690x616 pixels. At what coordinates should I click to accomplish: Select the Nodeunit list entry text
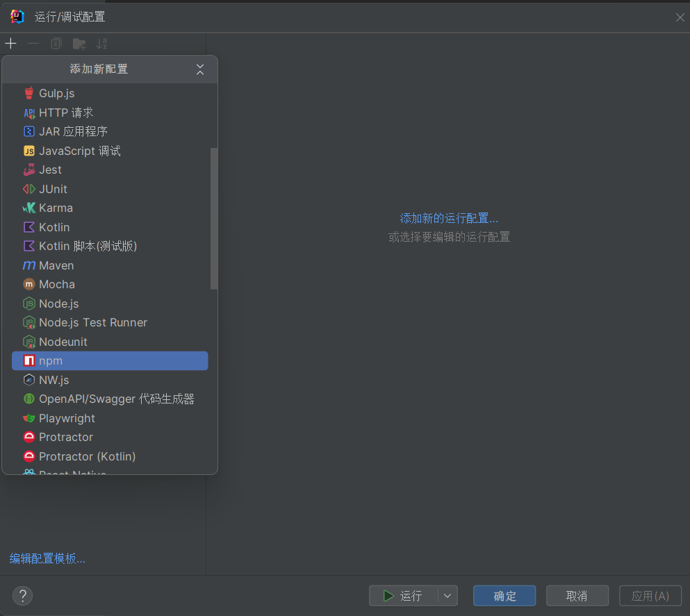pos(63,342)
